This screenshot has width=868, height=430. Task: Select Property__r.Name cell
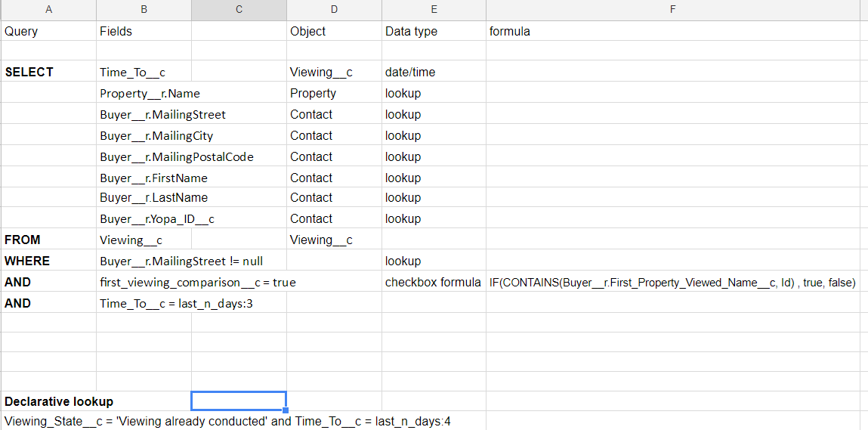coord(150,94)
